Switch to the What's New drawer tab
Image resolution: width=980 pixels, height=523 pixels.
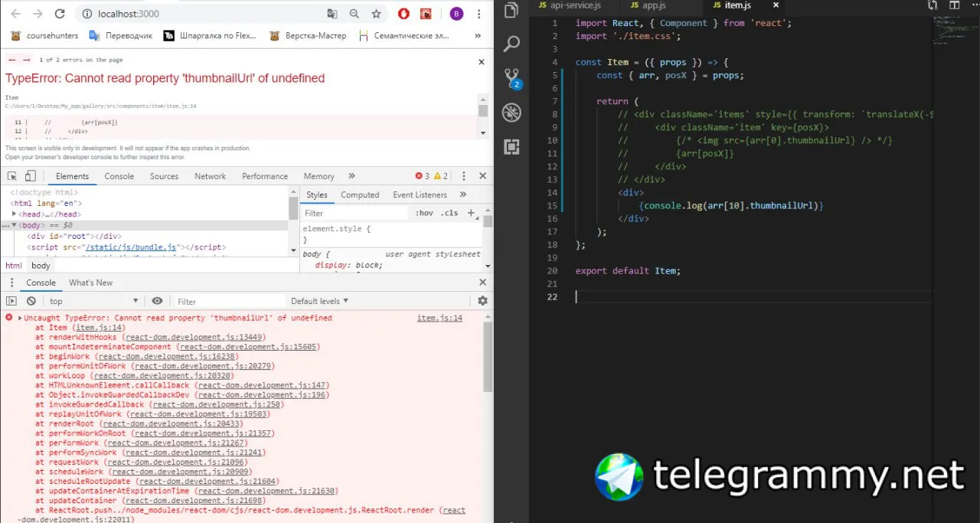point(91,283)
